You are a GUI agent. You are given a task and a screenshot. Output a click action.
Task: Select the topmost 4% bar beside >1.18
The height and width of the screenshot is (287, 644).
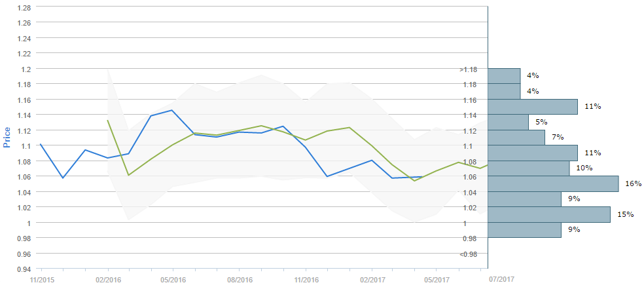504,75
